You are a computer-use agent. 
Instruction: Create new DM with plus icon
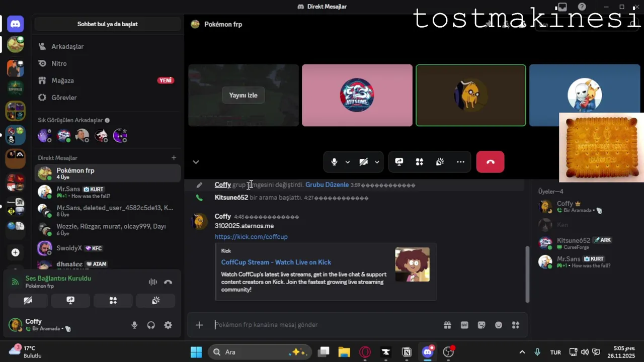pos(174,158)
